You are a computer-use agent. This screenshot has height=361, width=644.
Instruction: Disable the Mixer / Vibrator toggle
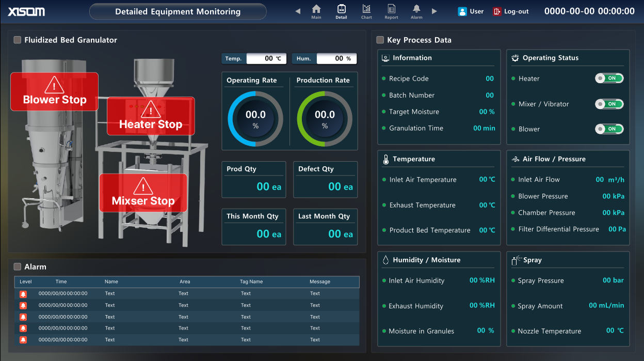coord(609,104)
